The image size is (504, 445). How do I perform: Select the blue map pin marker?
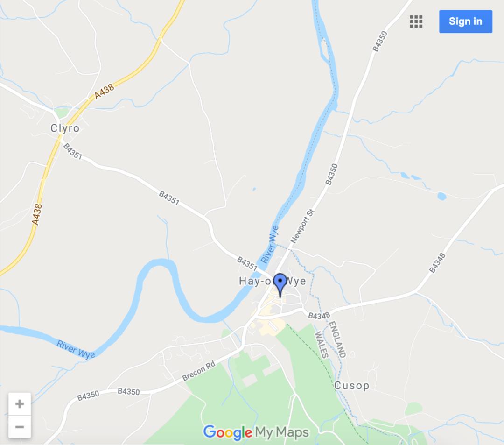[280, 285]
